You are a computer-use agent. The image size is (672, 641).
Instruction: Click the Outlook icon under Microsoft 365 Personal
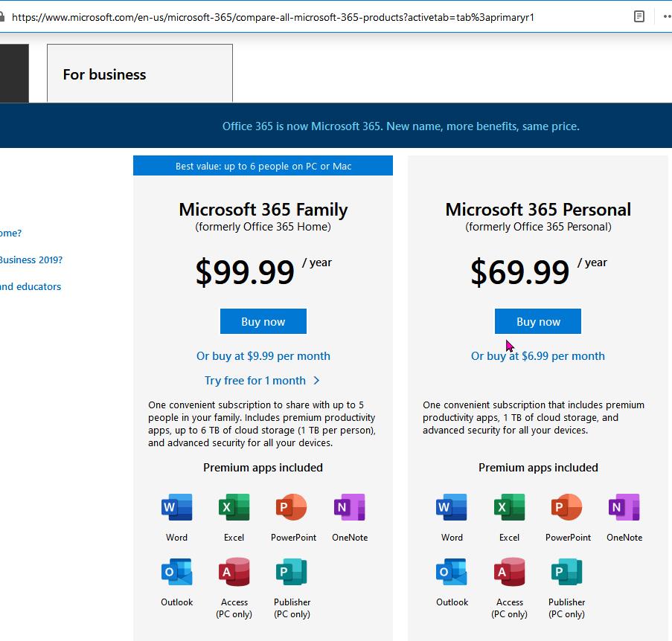tap(452, 572)
